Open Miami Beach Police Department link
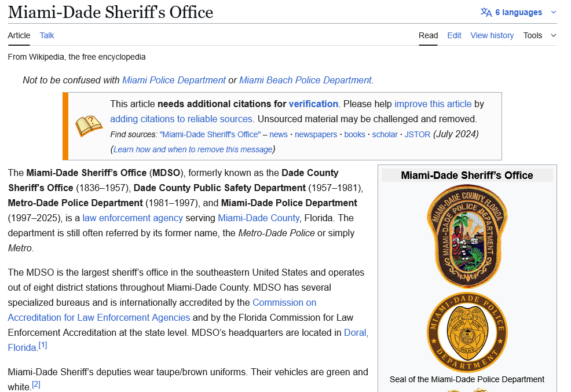Image resolution: width=571 pixels, height=392 pixels. 305,80
